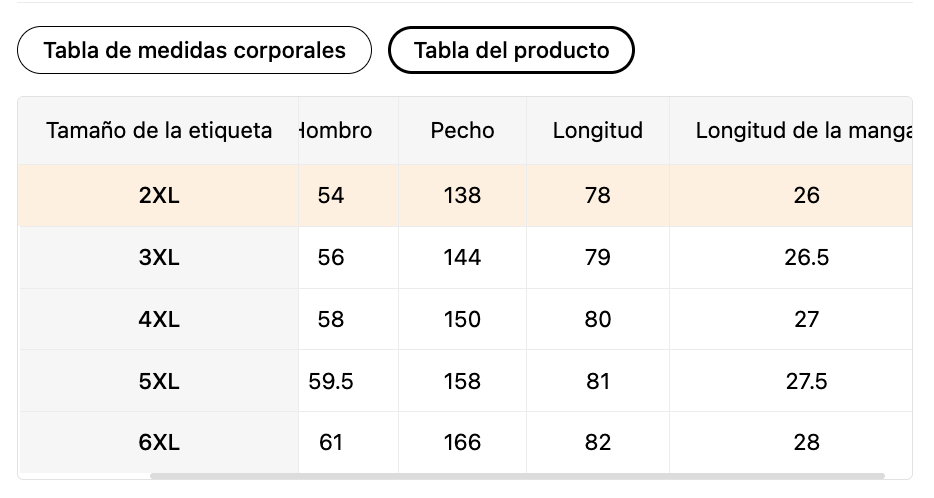This screenshot has height=498, width=934.
Task: Select the Tabla del producto tab
Action: click(x=511, y=50)
